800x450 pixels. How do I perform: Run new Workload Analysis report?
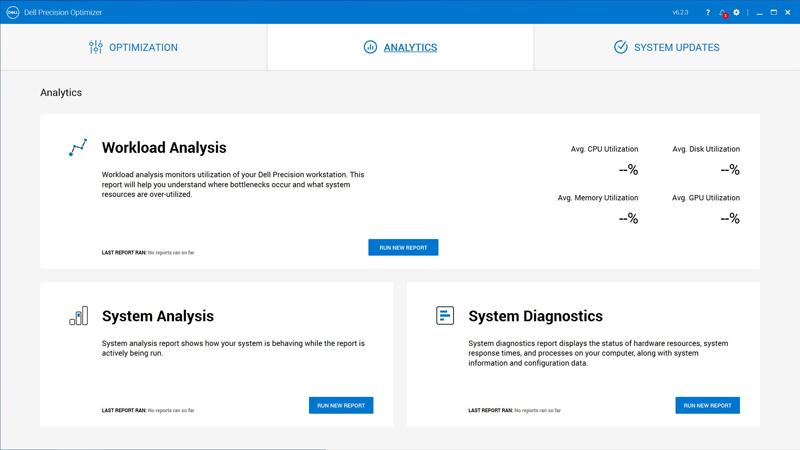pos(403,247)
